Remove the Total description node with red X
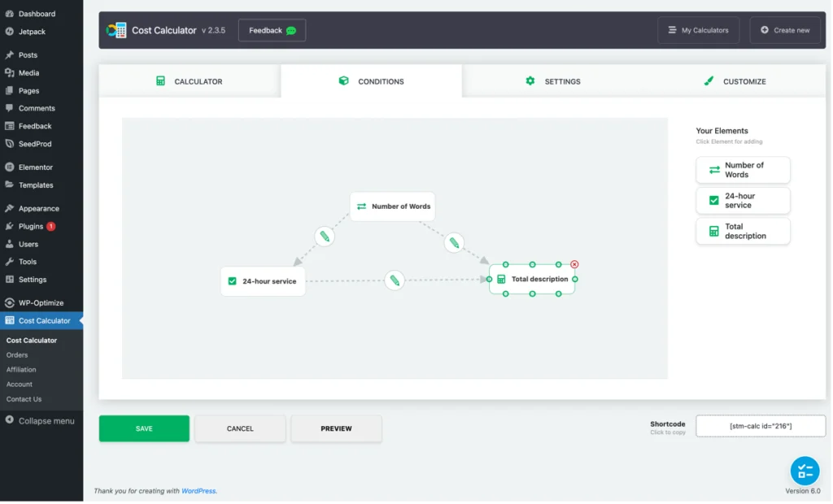 (575, 264)
